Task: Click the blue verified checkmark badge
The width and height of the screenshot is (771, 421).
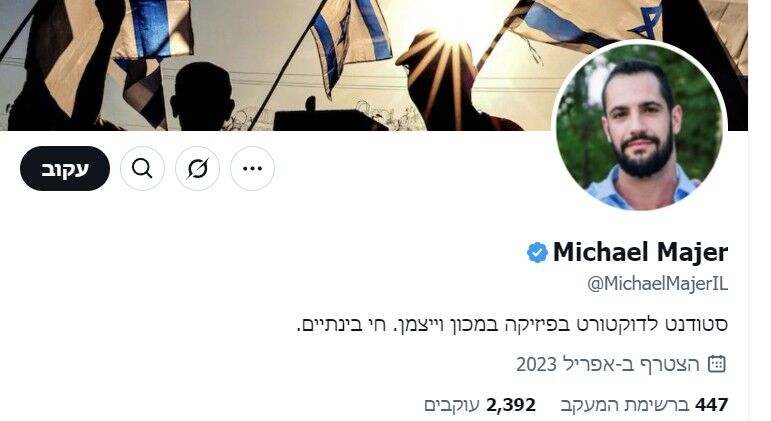Action: point(537,253)
